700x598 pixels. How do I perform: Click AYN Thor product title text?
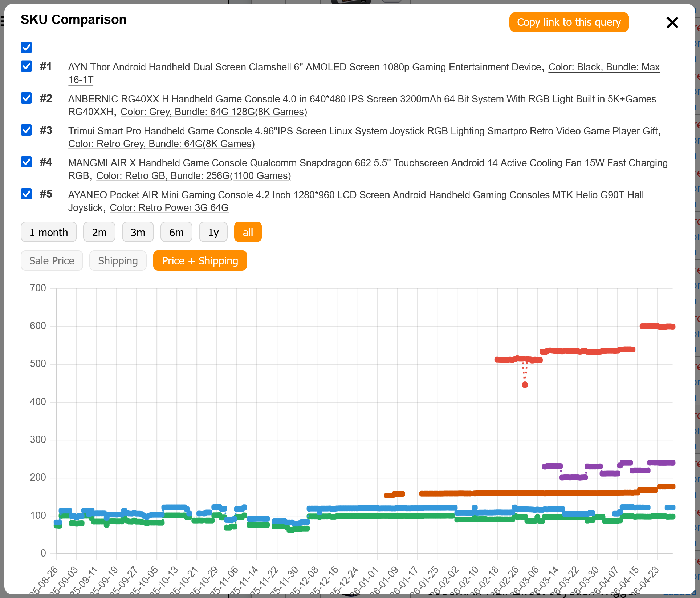(x=305, y=67)
